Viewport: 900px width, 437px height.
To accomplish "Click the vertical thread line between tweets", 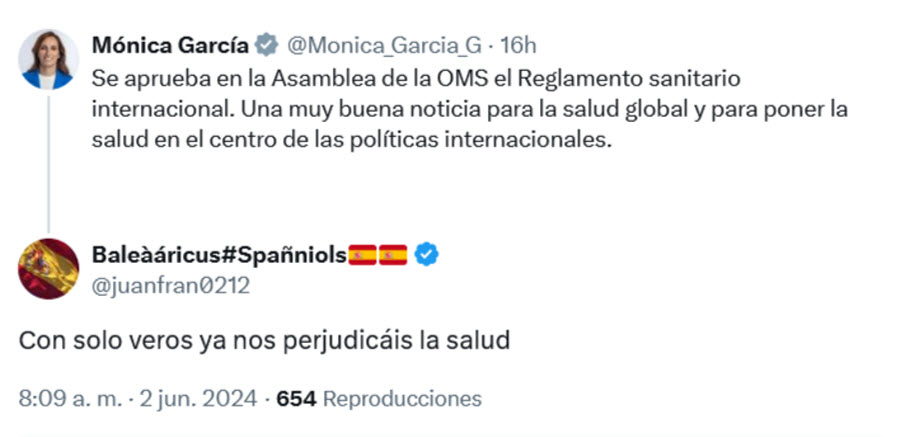I will (48, 160).
